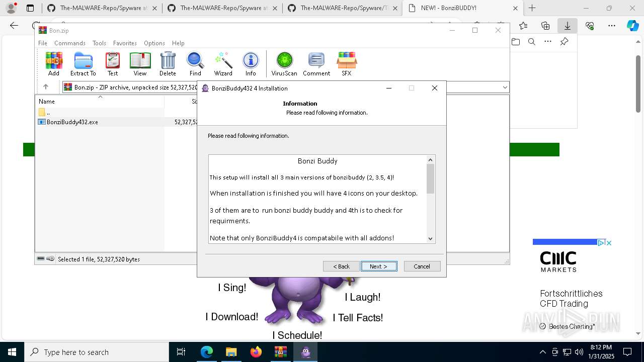Open a new browser tab
This screenshot has width=644, height=362.
532,8
